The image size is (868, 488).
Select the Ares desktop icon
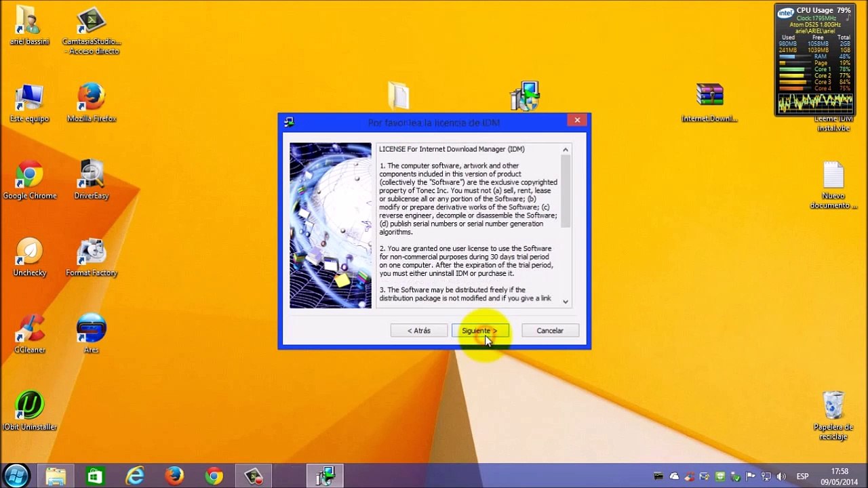coord(92,334)
